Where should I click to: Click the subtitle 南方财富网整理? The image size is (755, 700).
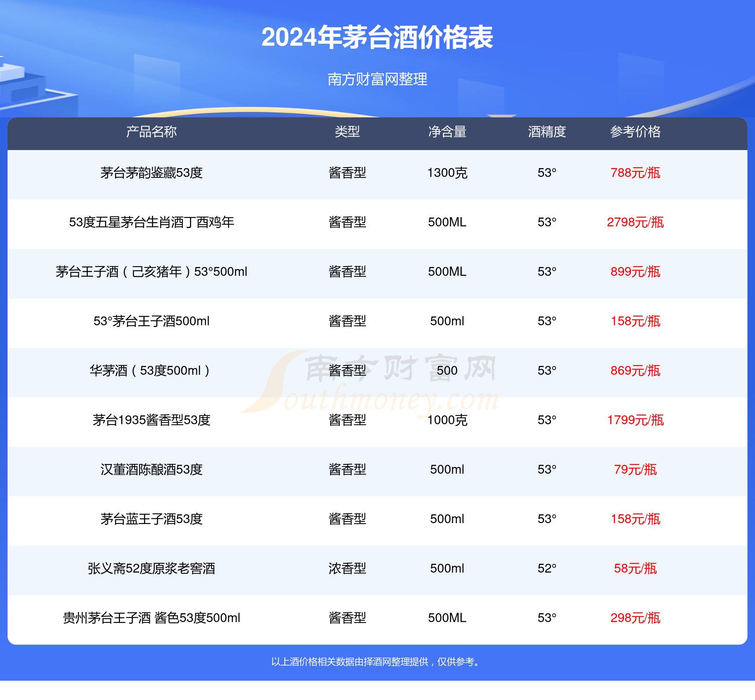pyautogui.click(x=377, y=79)
